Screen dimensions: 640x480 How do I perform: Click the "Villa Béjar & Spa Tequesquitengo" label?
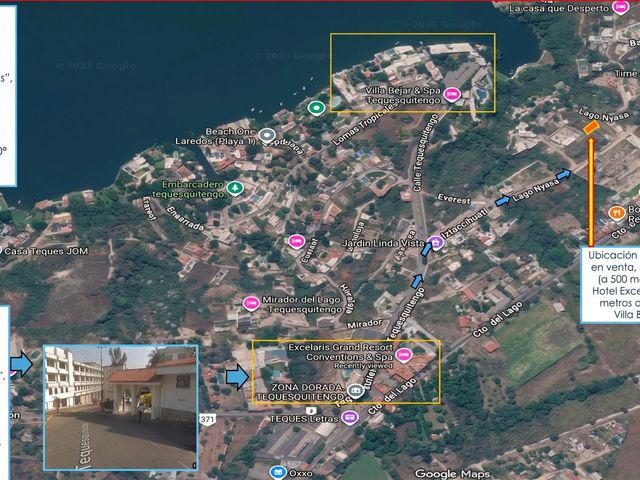tap(403, 95)
